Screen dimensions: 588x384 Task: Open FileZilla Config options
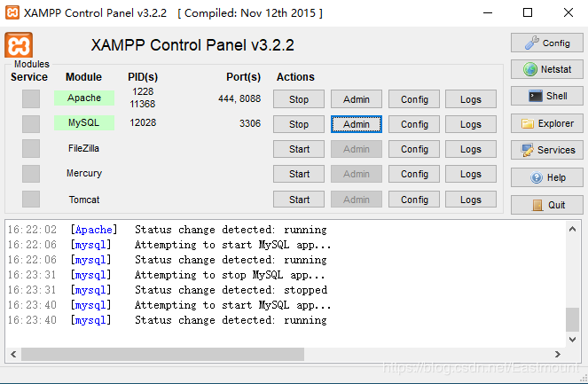(x=414, y=149)
